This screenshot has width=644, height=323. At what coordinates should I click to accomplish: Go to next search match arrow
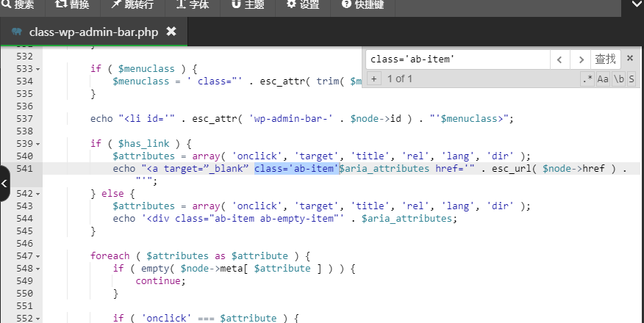(581, 60)
